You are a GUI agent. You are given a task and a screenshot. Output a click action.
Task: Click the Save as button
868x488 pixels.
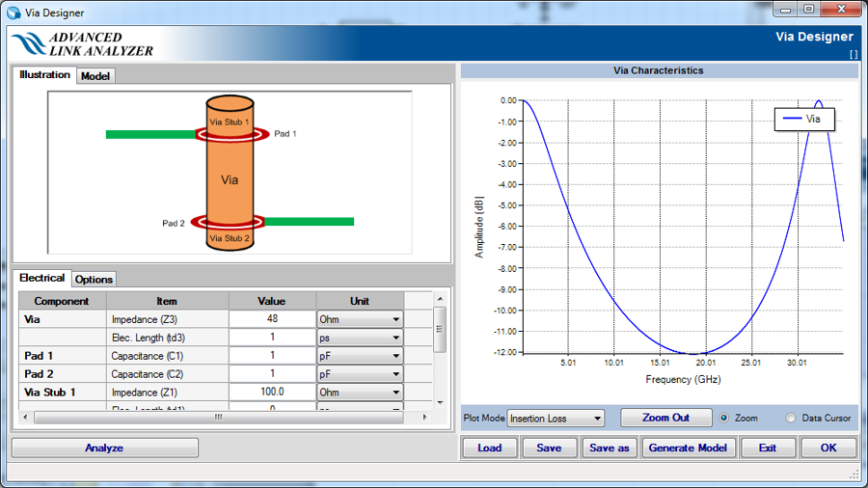(x=610, y=447)
